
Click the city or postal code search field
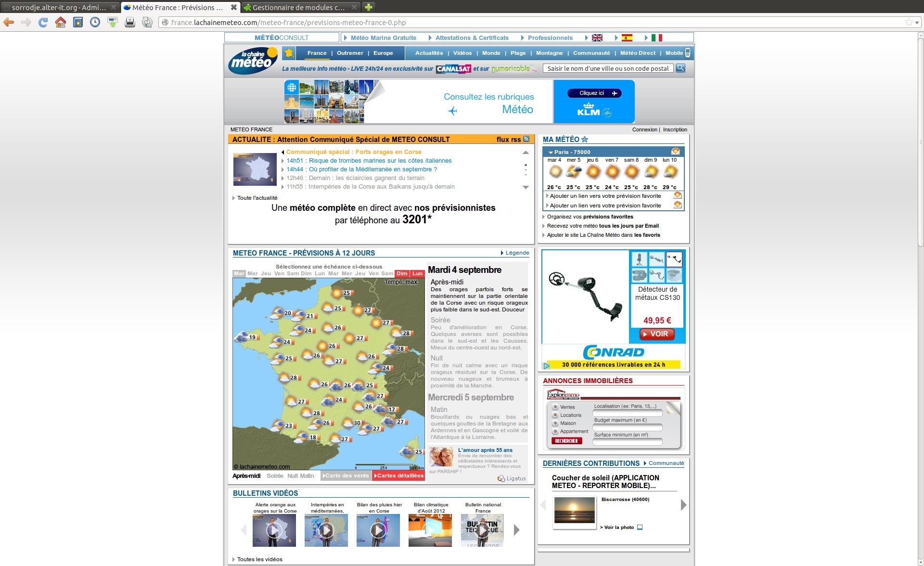point(608,68)
